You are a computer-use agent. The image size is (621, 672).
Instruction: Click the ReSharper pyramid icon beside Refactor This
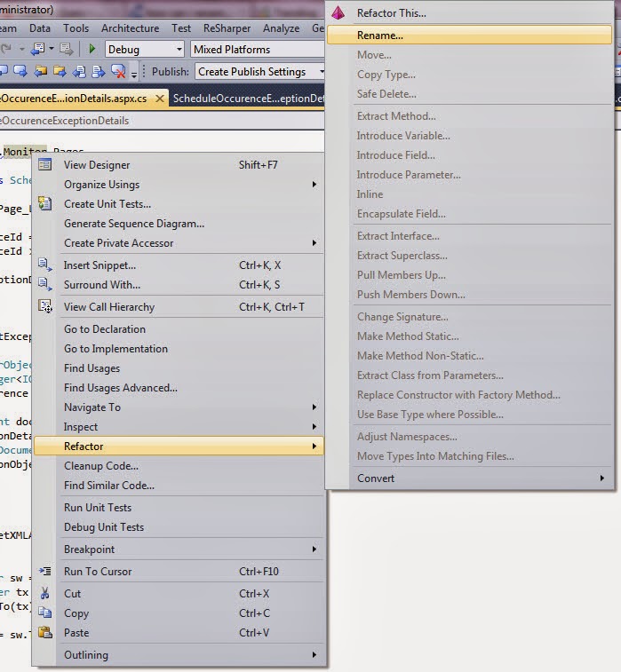click(338, 12)
